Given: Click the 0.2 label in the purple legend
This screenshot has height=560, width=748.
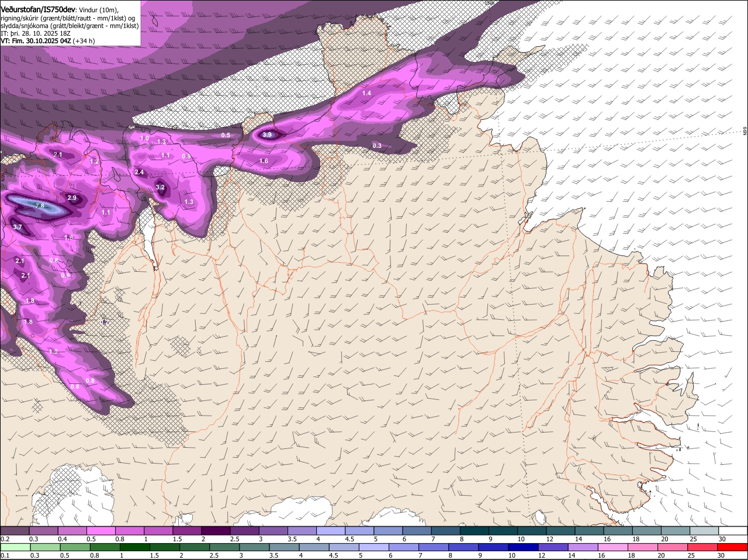Looking at the screenshot, I should [x=5, y=538].
